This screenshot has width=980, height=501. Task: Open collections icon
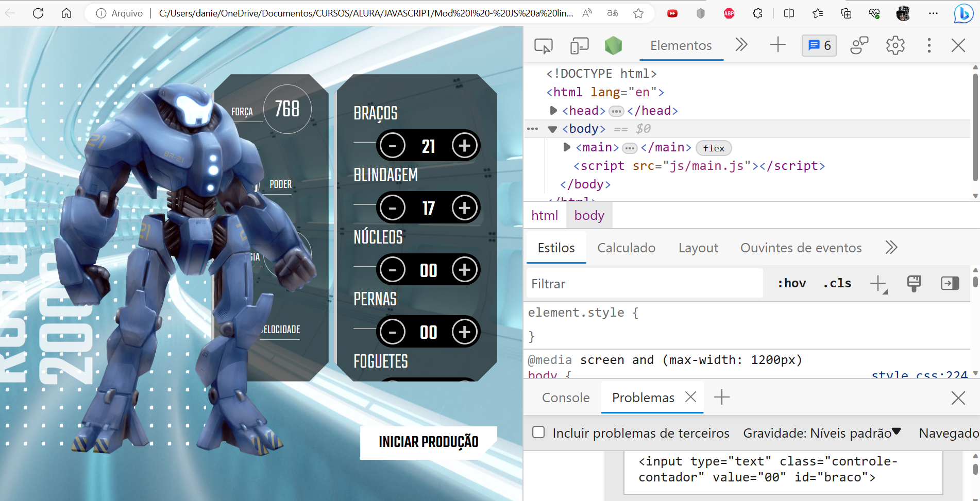[x=846, y=13]
